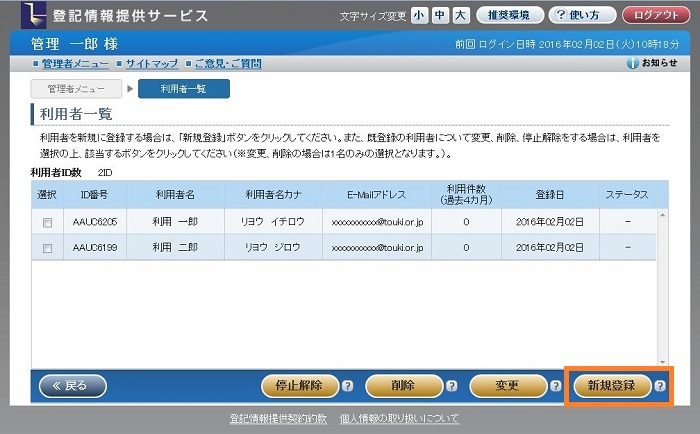Image resolution: width=700 pixels, height=434 pixels.
Task: Open 個人情報の取り扱いについて footer link
Action: (399, 419)
